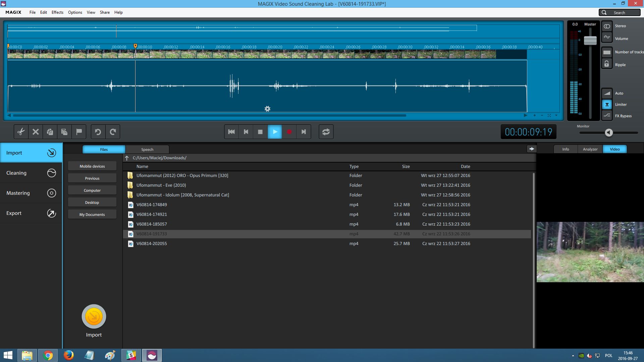
Task: Enable loop playback mode
Action: click(326, 132)
